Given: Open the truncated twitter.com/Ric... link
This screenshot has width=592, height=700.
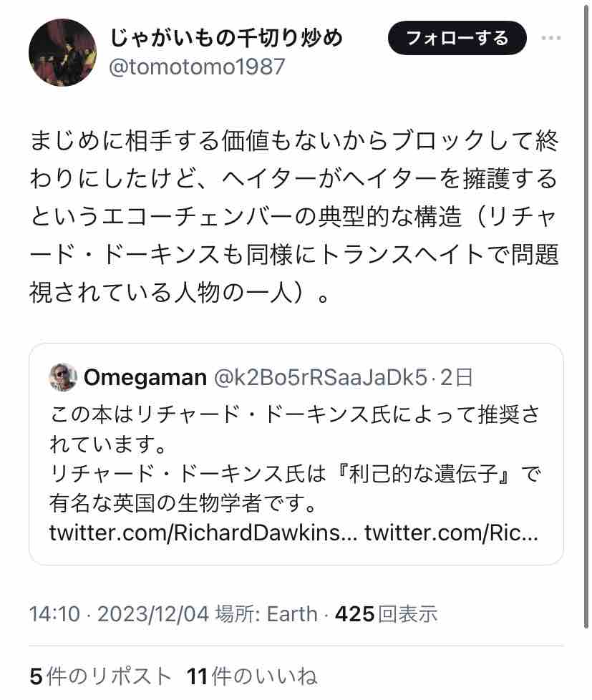Looking at the screenshot, I should pos(451,533).
